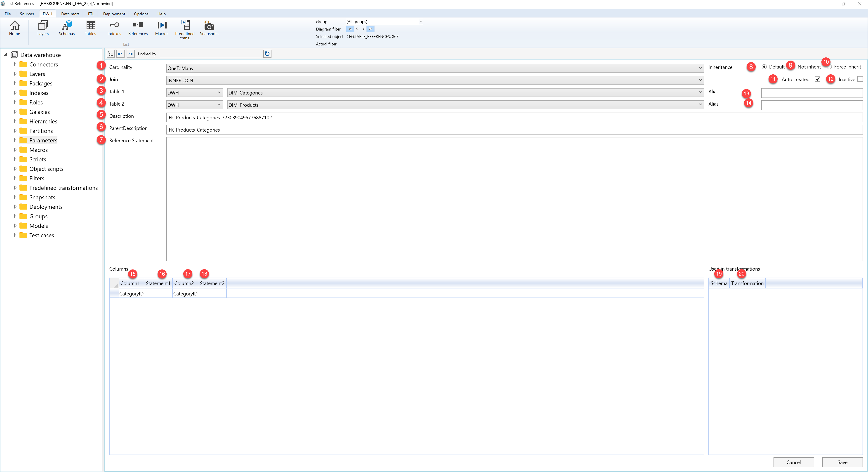Open Table 1 schema DWH dropdown
868x472 pixels.
tap(194, 93)
